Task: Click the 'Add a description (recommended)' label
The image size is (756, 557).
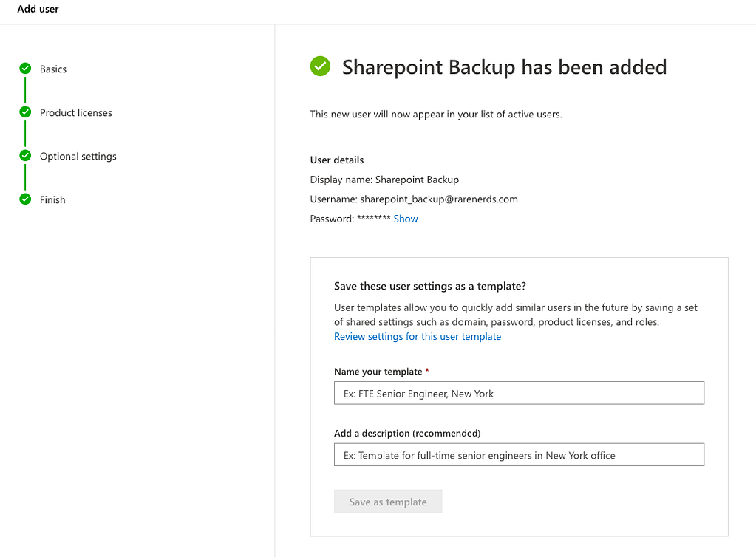Action: [407, 433]
